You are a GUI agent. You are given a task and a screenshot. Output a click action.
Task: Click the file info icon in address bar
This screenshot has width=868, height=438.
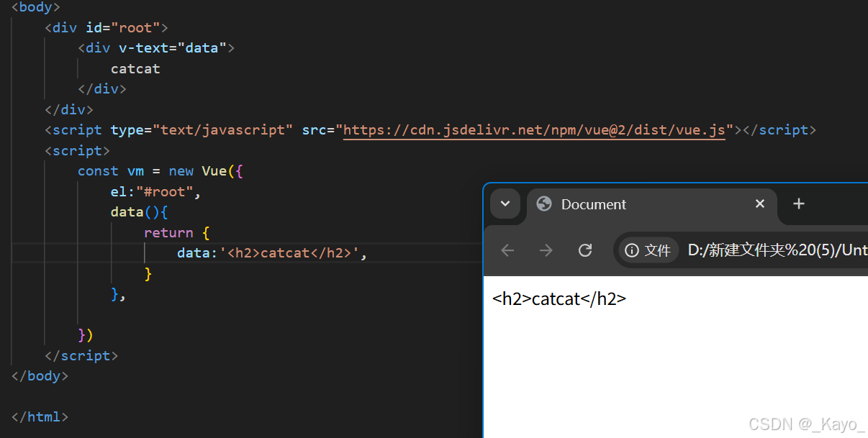[648, 250]
